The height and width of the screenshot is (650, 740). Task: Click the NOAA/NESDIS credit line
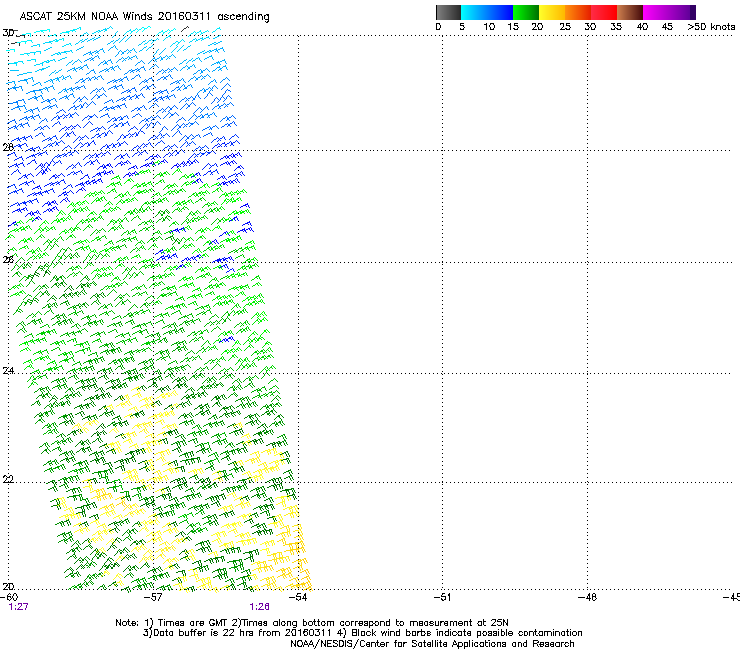tap(432, 644)
